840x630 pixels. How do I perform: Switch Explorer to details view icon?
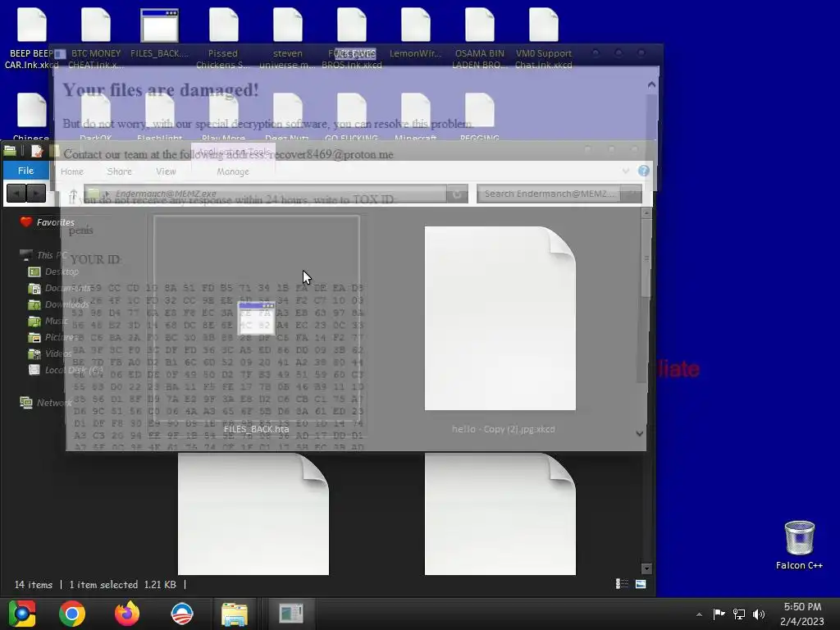tap(622, 584)
